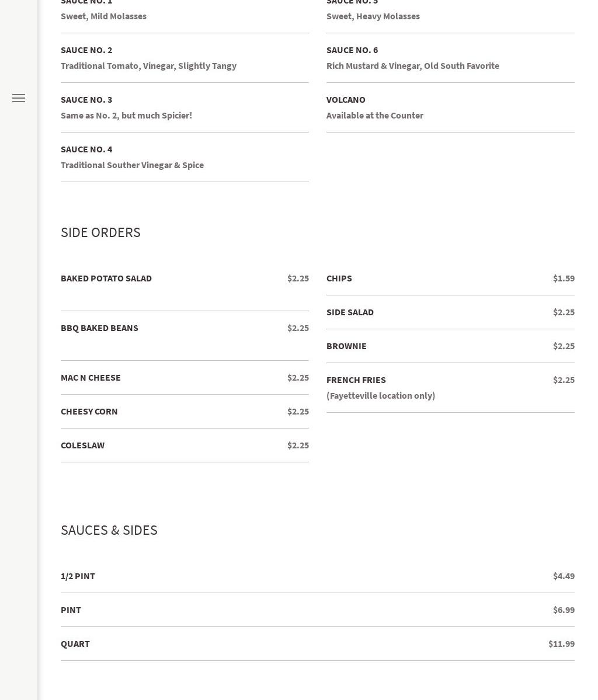Click Sauce No. 3 spicier option

coord(86,100)
